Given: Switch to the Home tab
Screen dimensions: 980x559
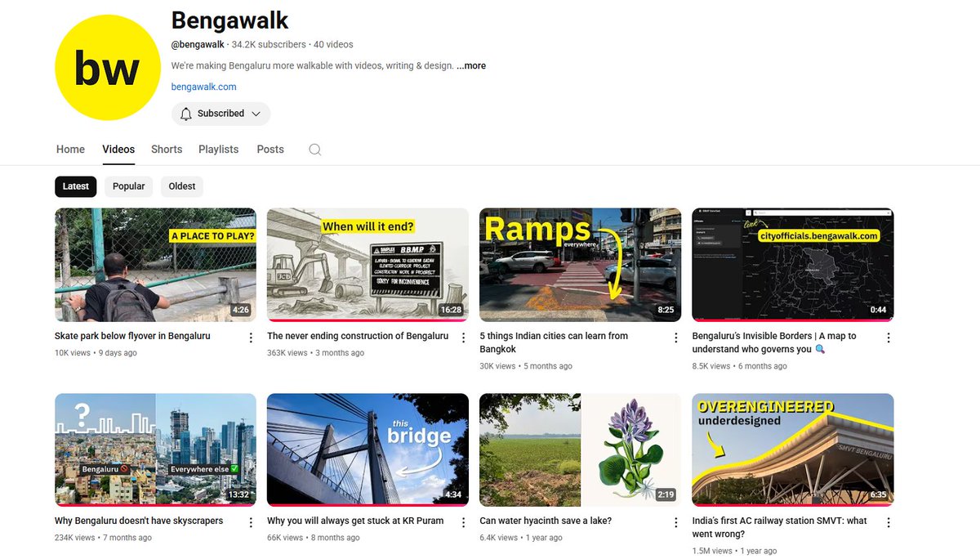Looking at the screenshot, I should (70, 150).
